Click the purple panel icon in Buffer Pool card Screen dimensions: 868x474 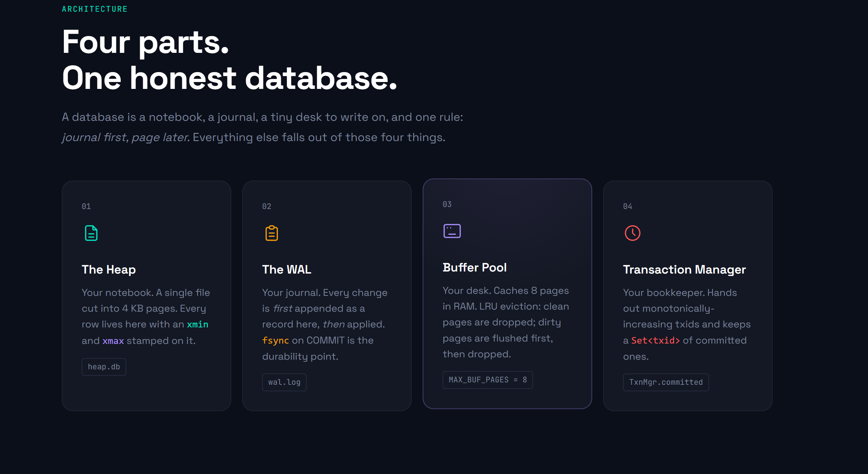[x=452, y=231]
